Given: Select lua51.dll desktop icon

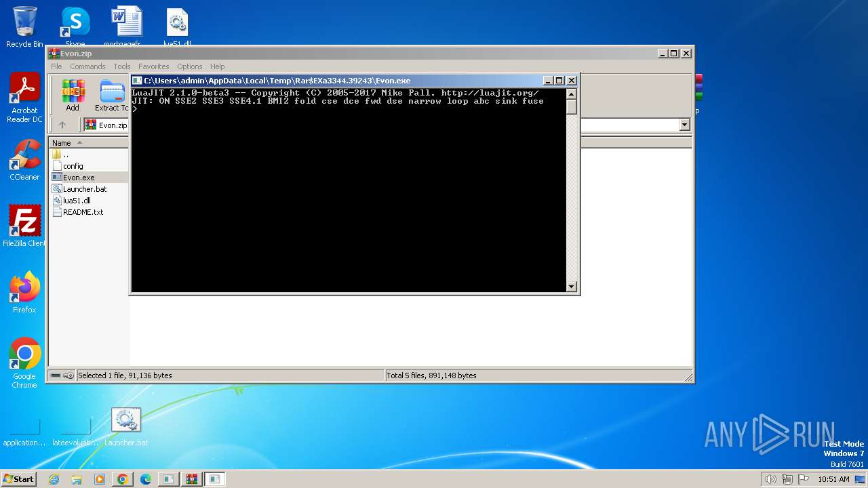Looking at the screenshot, I should point(177,27).
